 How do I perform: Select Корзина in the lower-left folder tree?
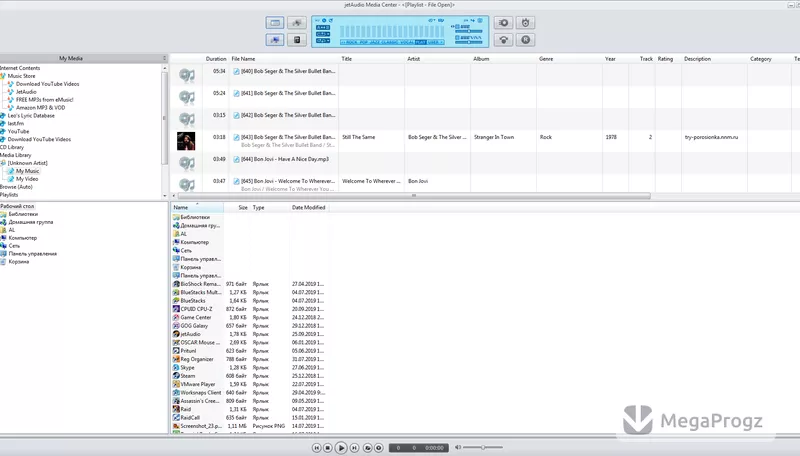click(19, 262)
